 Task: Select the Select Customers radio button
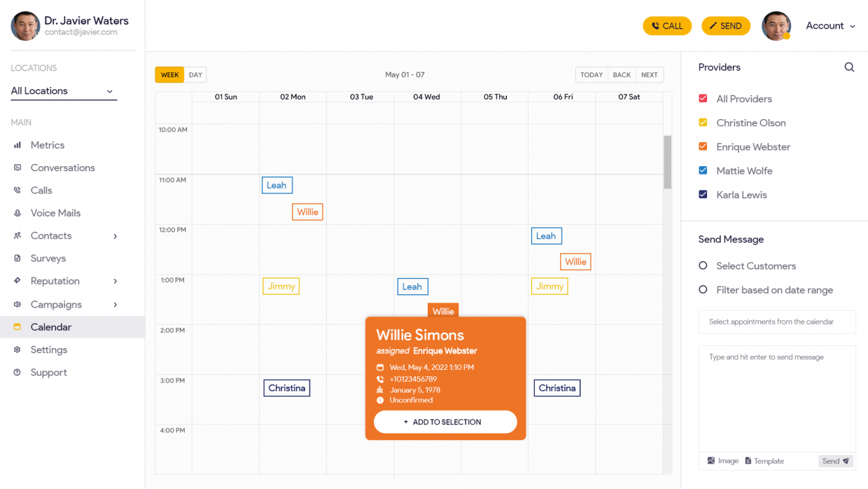click(703, 266)
